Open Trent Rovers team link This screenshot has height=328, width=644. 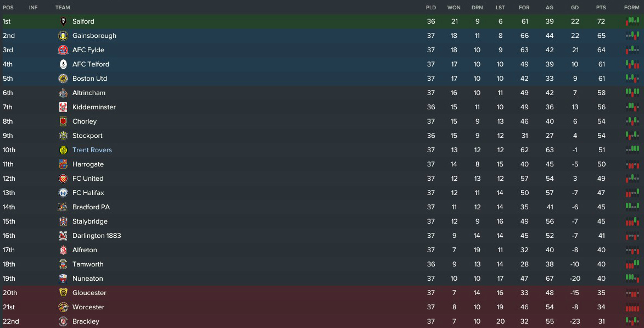coord(92,150)
